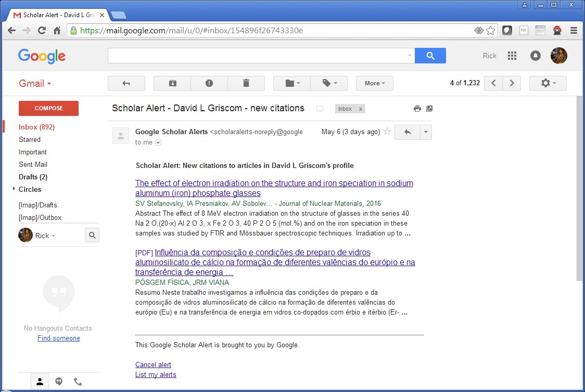
Task: Open the Drafts (2) folder
Action: 33,177
